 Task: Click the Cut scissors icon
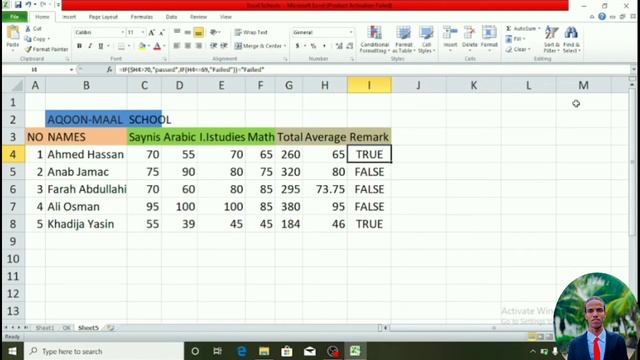(x=28, y=29)
